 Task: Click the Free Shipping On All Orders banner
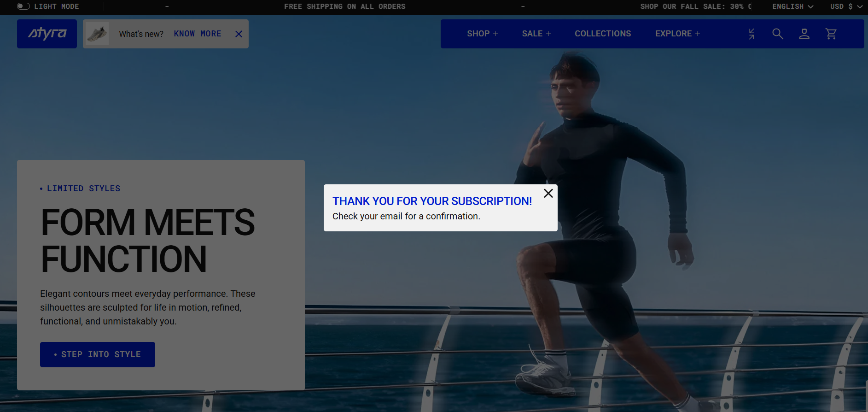345,6
